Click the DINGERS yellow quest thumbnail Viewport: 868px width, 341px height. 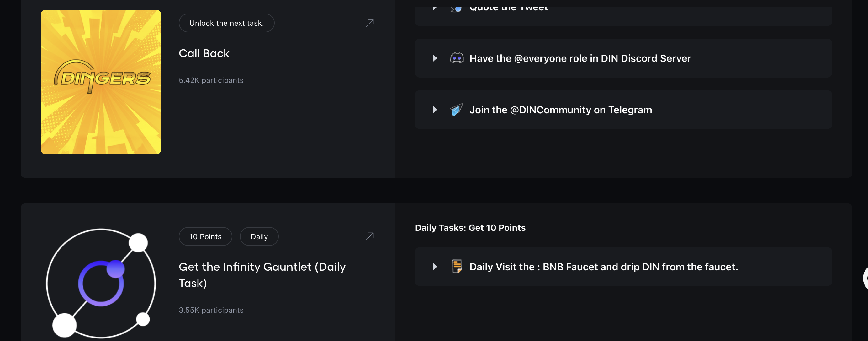click(101, 82)
